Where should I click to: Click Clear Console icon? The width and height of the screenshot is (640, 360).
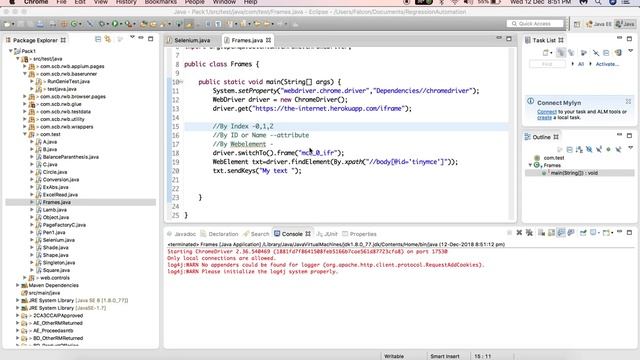(542, 233)
